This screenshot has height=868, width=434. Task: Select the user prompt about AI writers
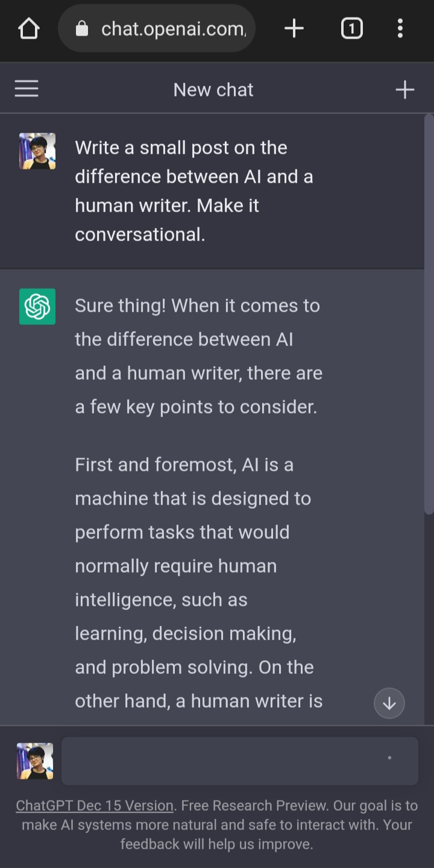click(194, 191)
